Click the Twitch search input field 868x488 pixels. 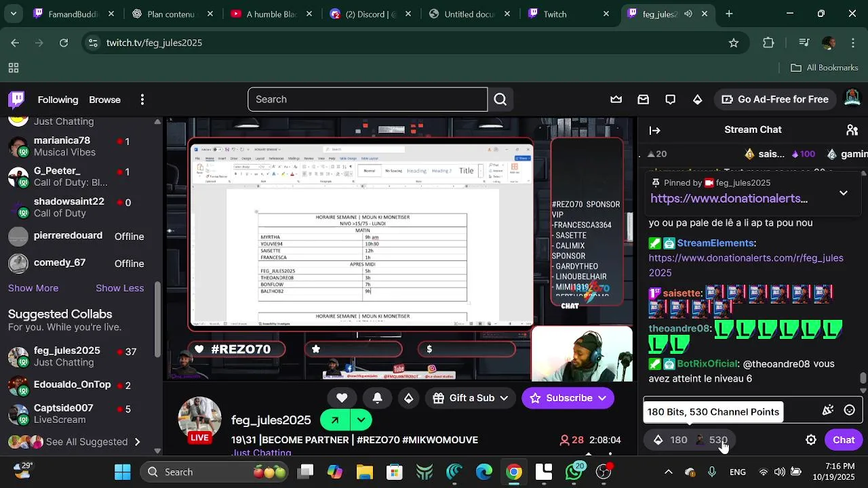[x=368, y=100]
